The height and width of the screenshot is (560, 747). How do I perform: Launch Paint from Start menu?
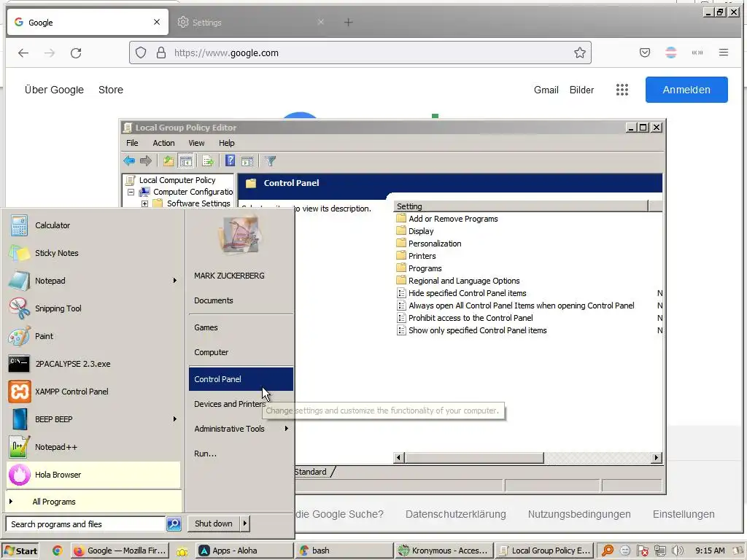click(x=94, y=335)
